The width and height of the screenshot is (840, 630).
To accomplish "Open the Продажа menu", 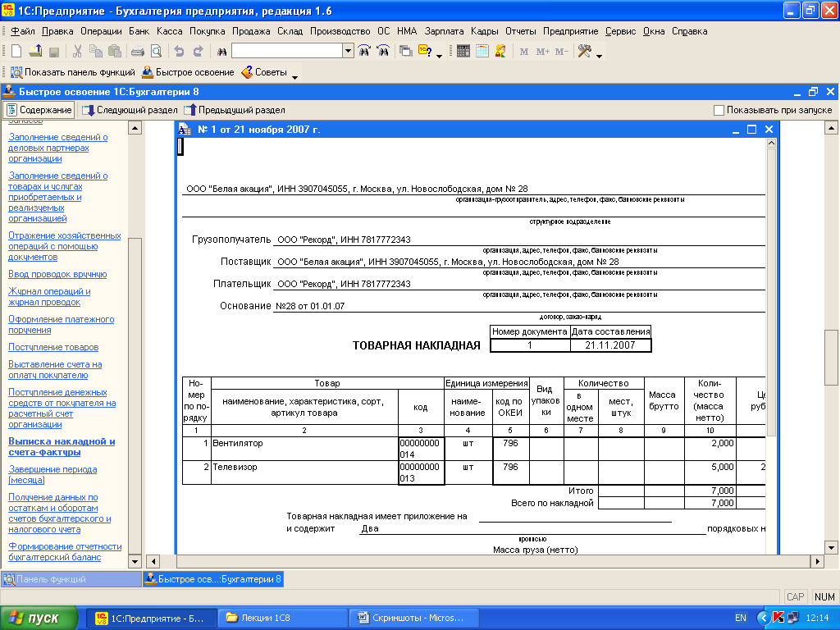I will [251, 31].
